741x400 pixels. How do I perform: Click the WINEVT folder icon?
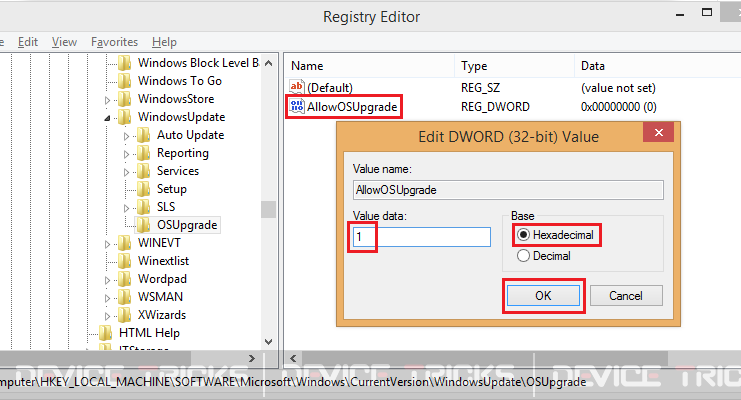[124, 243]
